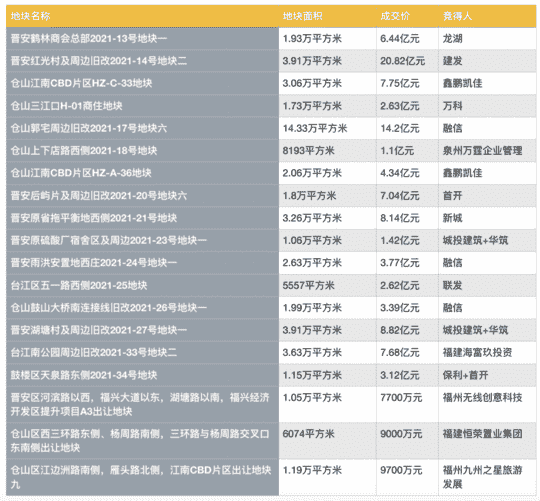Click the winner cell 新城

[487, 218]
